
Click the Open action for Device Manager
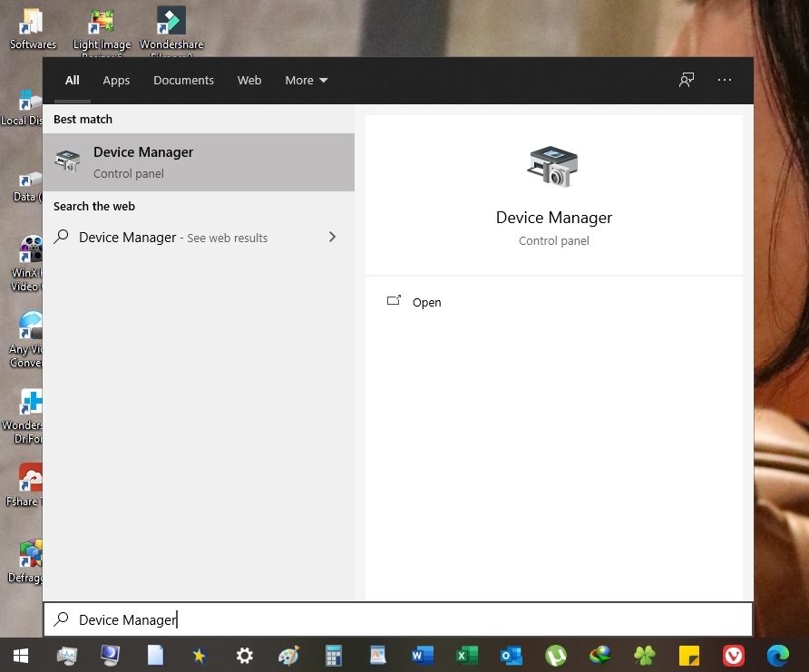(x=426, y=302)
